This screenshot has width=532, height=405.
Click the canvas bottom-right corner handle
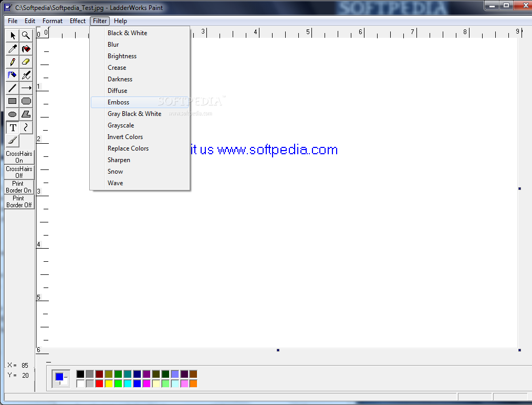click(519, 350)
